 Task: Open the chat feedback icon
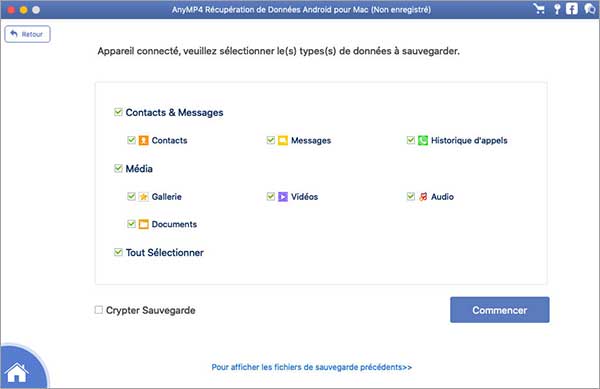pyautogui.click(x=590, y=9)
